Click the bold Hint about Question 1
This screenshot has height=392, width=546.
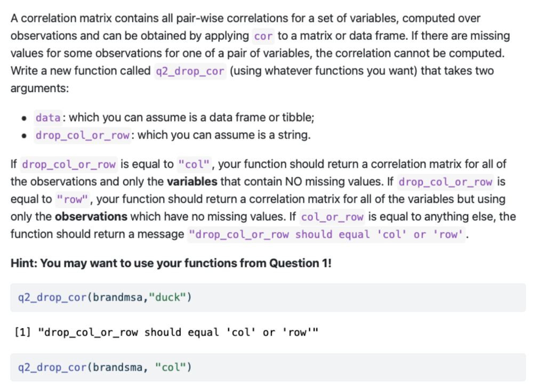coord(171,263)
